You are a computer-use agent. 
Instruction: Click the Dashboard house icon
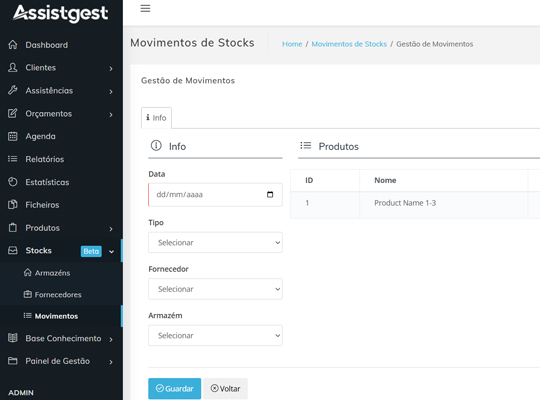pos(13,45)
